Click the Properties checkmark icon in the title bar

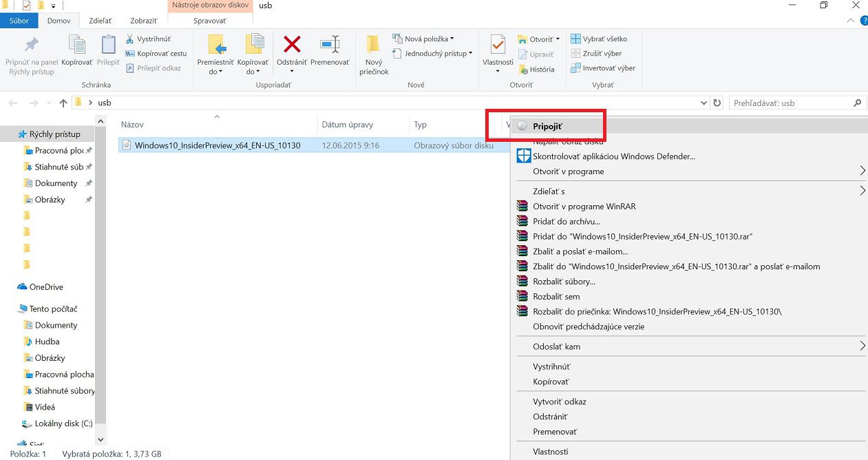coord(25,6)
